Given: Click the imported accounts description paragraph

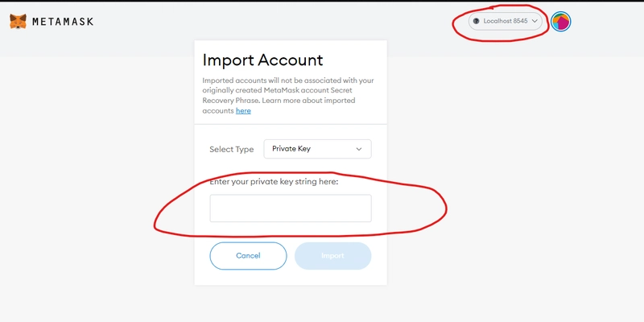Looking at the screenshot, I should click(x=288, y=96).
